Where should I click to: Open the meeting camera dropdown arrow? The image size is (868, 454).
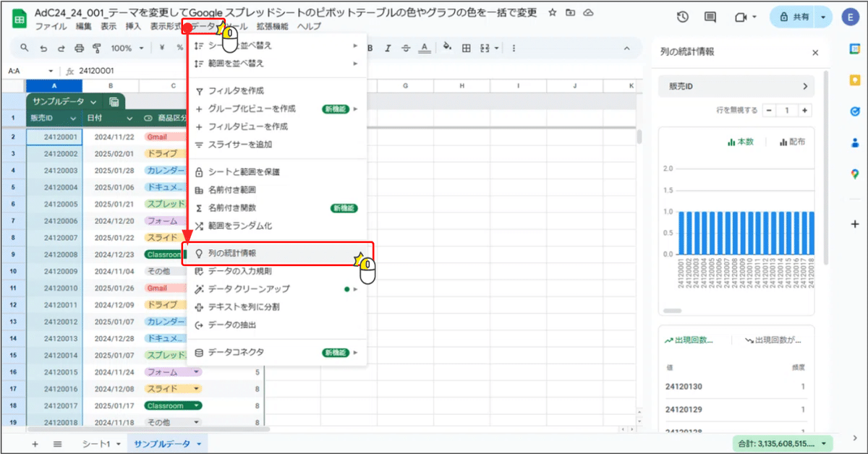pos(755,17)
